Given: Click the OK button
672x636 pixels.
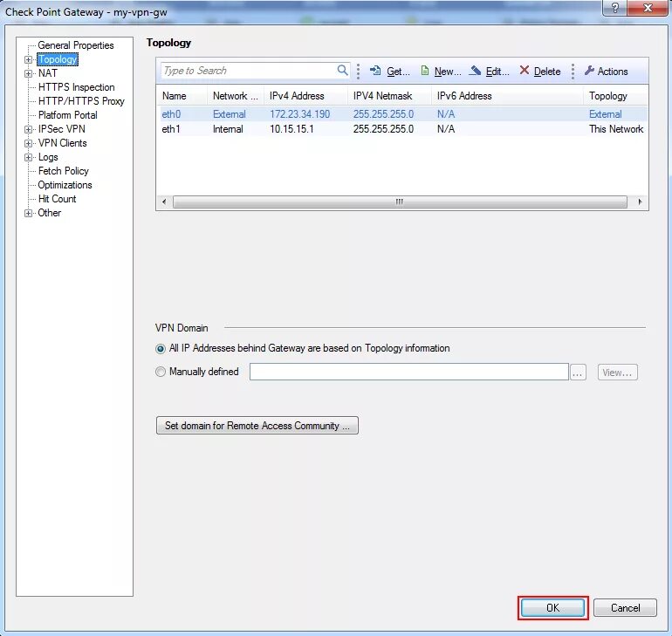Looking at the screenshot, I should click(x=552, y=608).
